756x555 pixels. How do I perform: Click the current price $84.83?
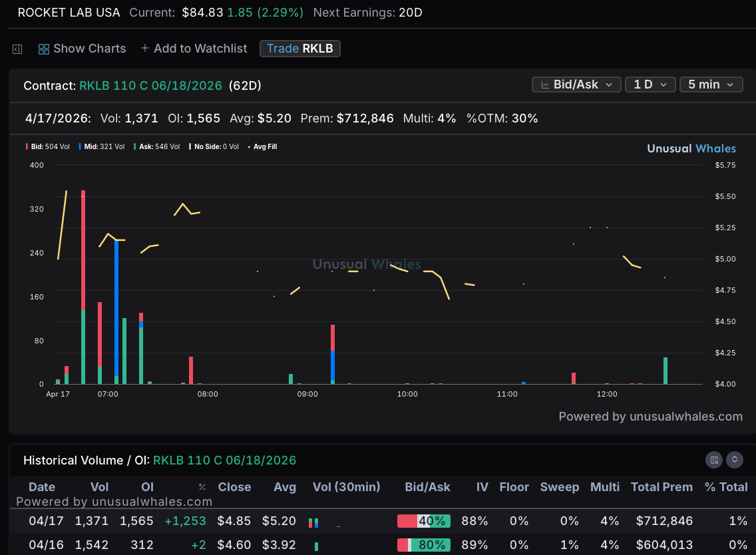coord(202,13)
